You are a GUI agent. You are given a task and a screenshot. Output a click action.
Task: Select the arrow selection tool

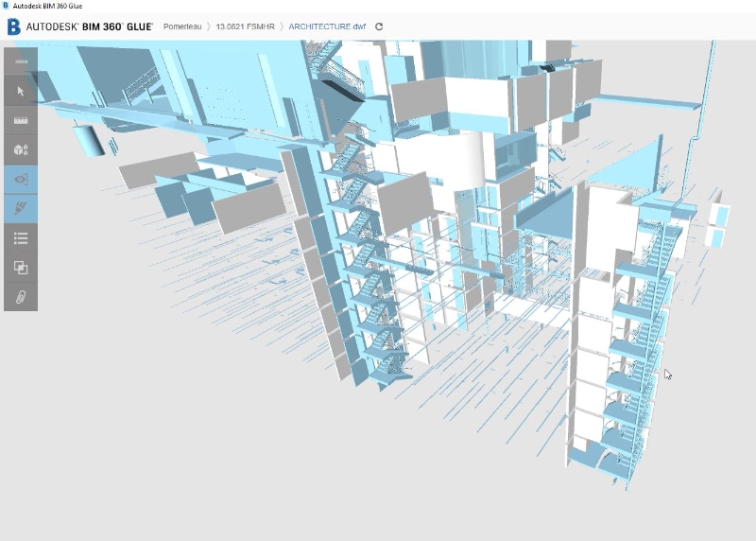(21, 91)
